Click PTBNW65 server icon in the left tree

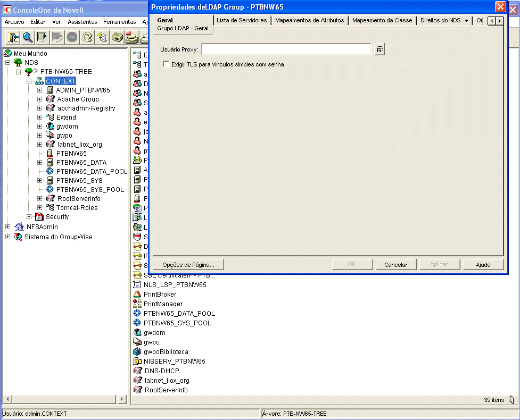[49, 153]
